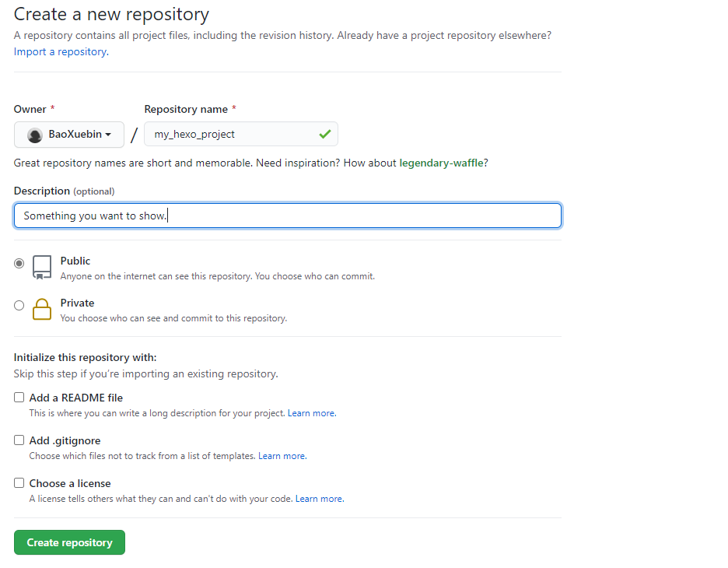Click the BaoXuebin owner avatar icon
The image size is (728, 568).
(x=35, y=135)
